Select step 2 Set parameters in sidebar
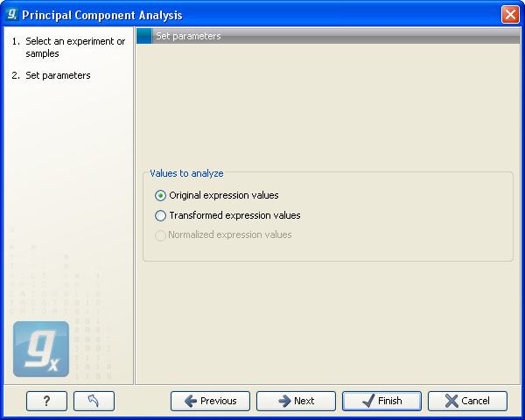This screenshot has height=420, width=525. pyautogui.click(x=58, y=75)
